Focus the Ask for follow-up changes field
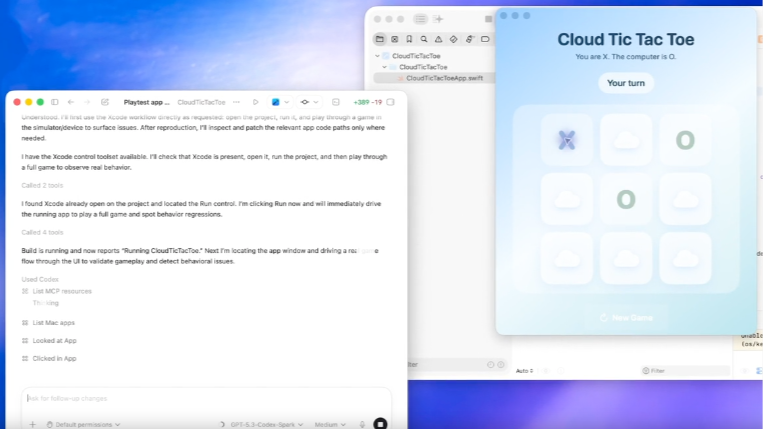Viewport: 763px width, 429px height. coord(206,398)
